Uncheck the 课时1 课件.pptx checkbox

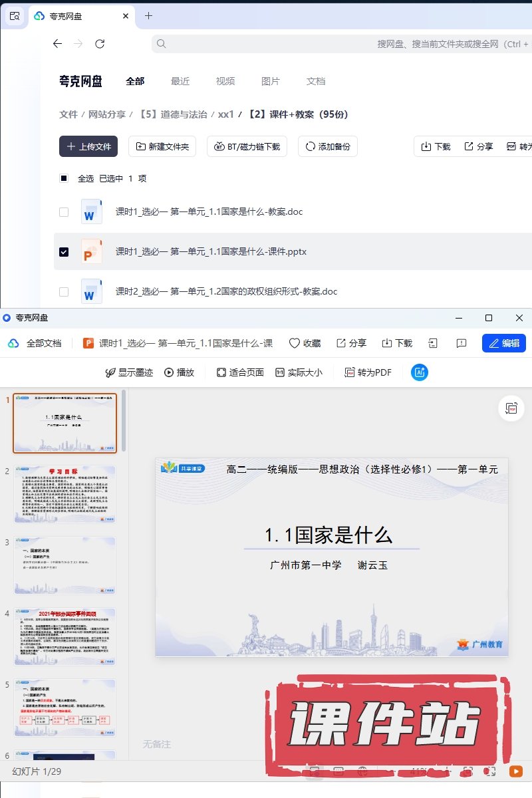click(x=64, y=252)
